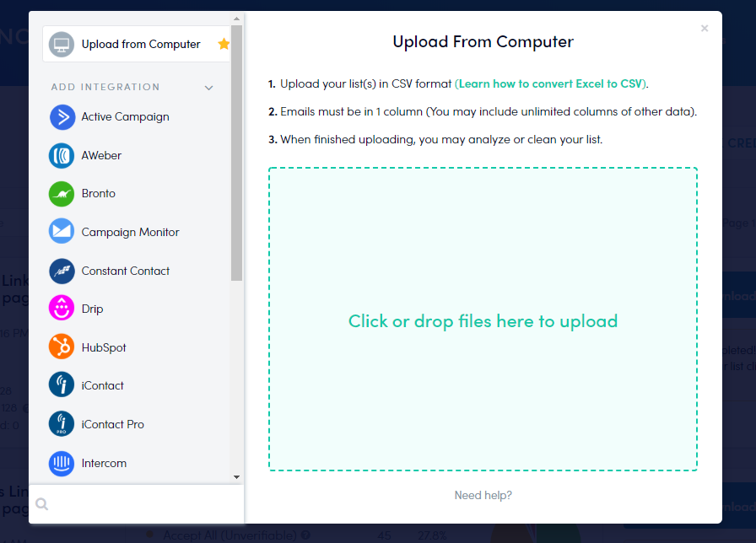The height and width of the screenshot is (543, 756).
Task: Open Learn how to convert Excel to CSV link
Action: pos(551,83)
